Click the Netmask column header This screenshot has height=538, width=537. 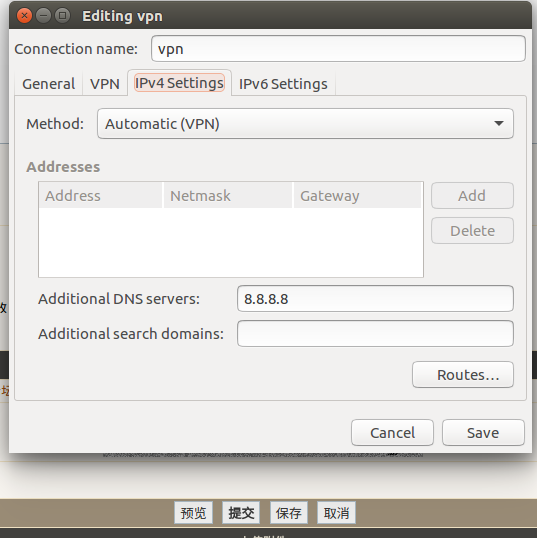click(x=228, y=196)
